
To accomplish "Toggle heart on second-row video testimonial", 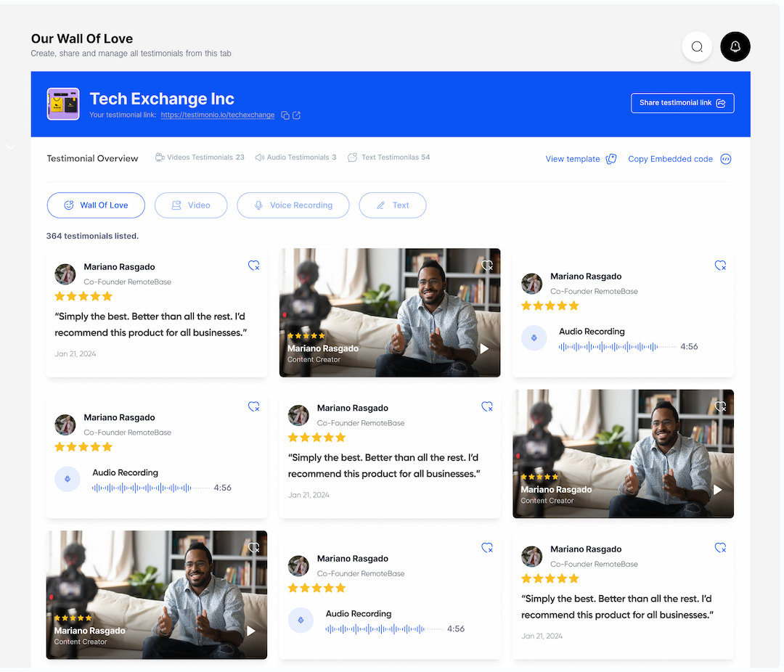I will [721, 406].
